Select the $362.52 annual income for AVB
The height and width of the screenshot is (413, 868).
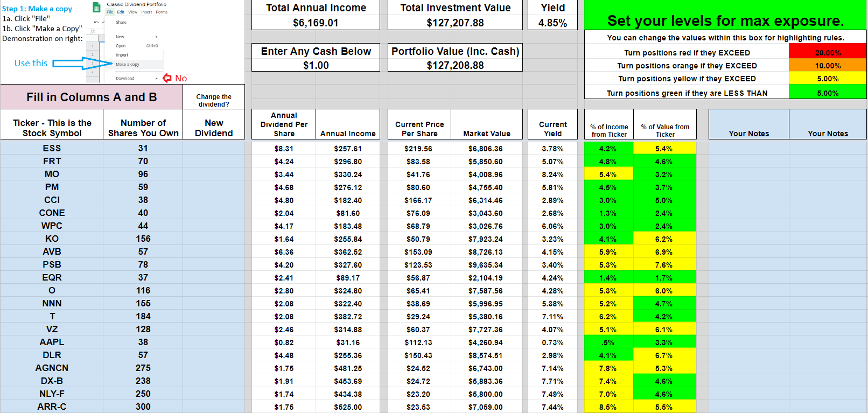(x=348, y=252)
